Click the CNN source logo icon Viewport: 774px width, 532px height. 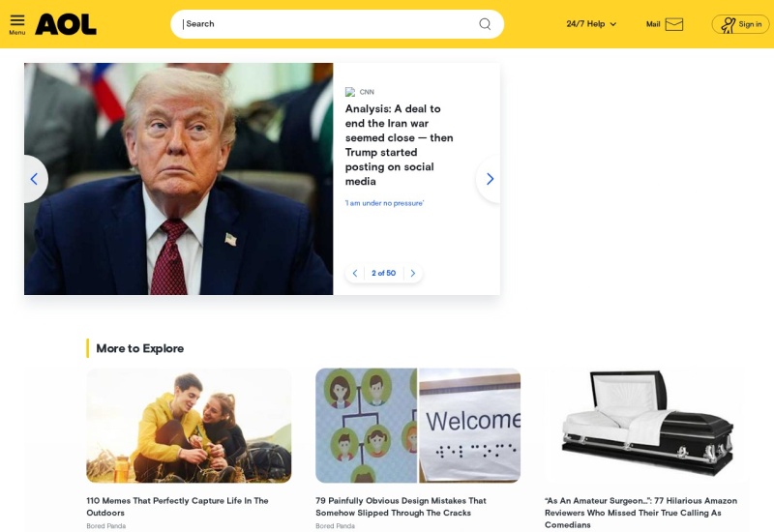pyautogui.click(x=350, y=92)
